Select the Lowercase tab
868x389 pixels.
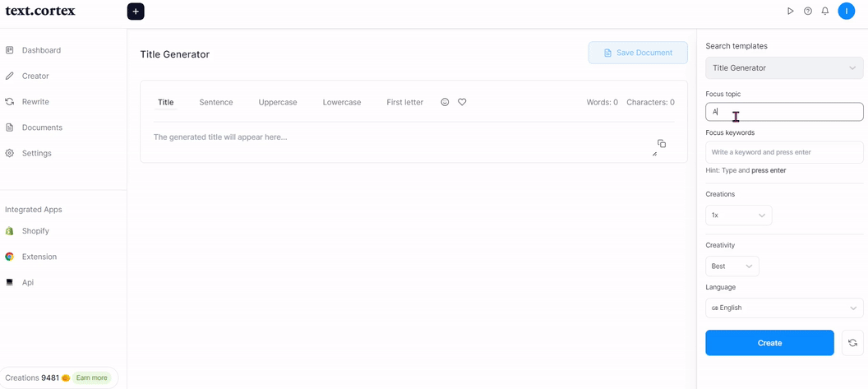[342, 102]
